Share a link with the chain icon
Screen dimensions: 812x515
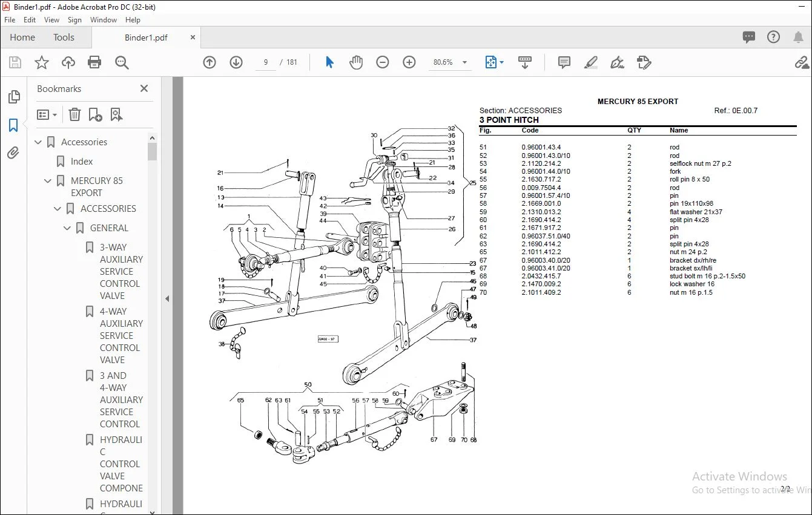(x=802, y=62)
